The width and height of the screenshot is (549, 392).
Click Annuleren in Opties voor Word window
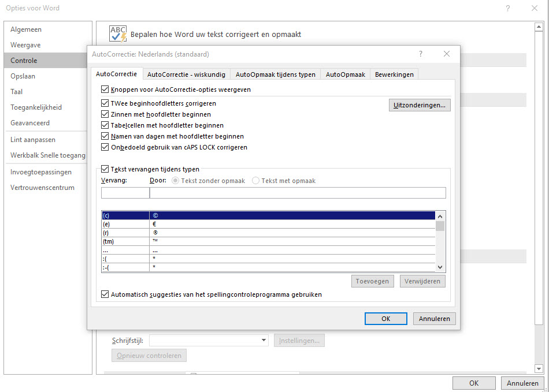click(522, 383)
